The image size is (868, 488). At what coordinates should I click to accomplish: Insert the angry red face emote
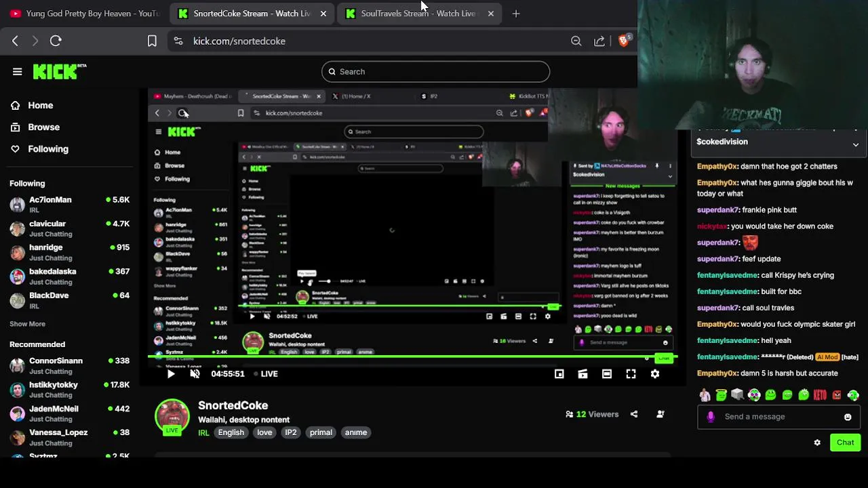[x=837, y=395]
